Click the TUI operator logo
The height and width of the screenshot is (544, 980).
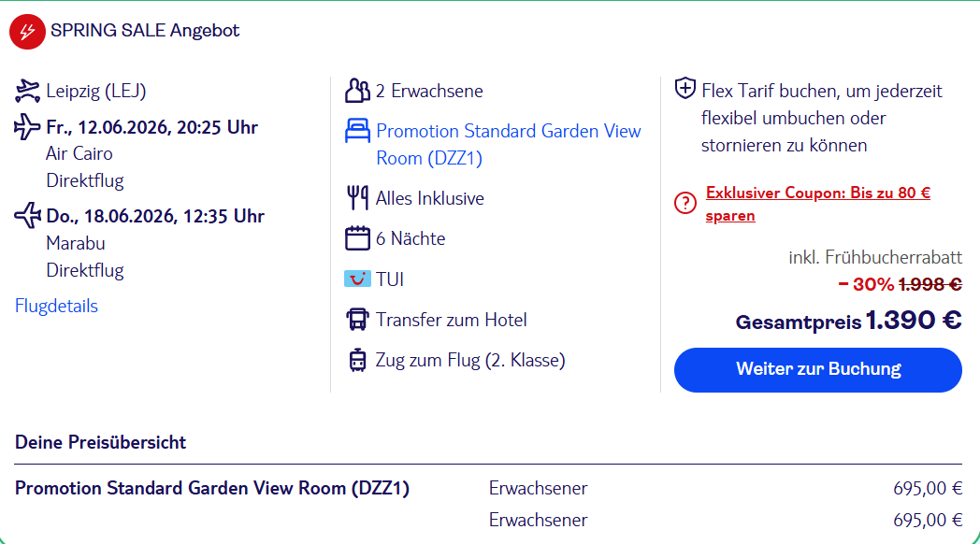click(x=357, y=279)
